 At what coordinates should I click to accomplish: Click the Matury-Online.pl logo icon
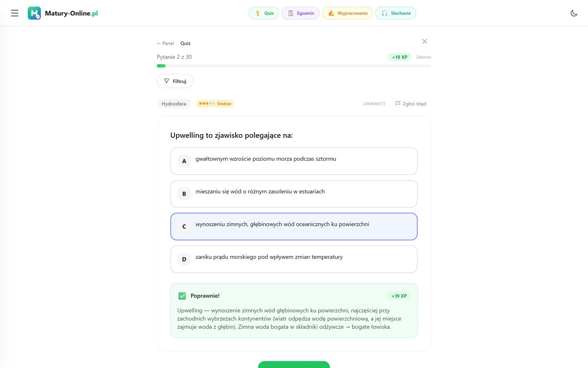click(x=34, y=13)
